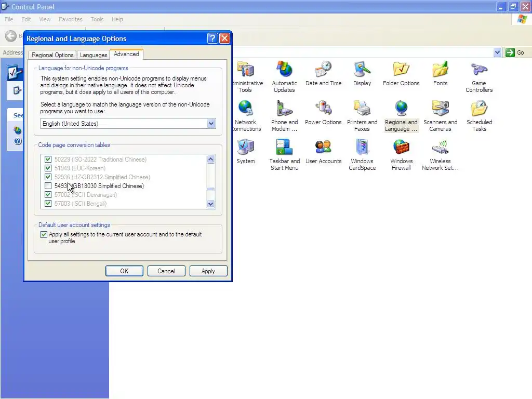Open the File menu
This screenshot has height=399, width=532.
coord(9,19)
